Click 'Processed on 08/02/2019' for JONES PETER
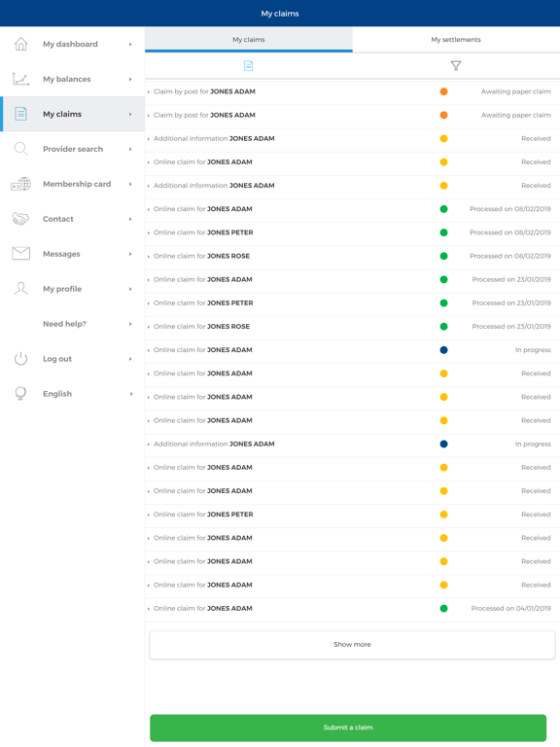Screen dimensions: 560x747 [x=510, y=232]
